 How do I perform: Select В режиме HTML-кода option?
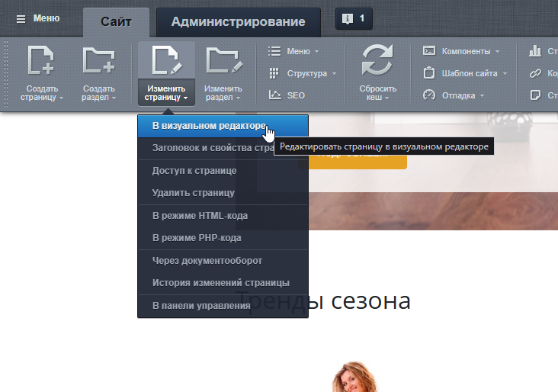click(200, 216)
